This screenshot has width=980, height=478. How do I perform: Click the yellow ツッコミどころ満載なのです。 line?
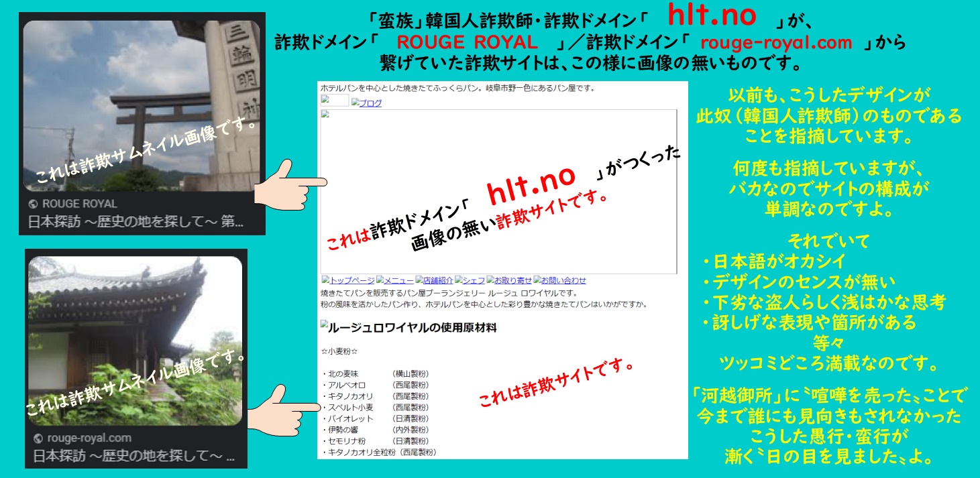(828, 364)
